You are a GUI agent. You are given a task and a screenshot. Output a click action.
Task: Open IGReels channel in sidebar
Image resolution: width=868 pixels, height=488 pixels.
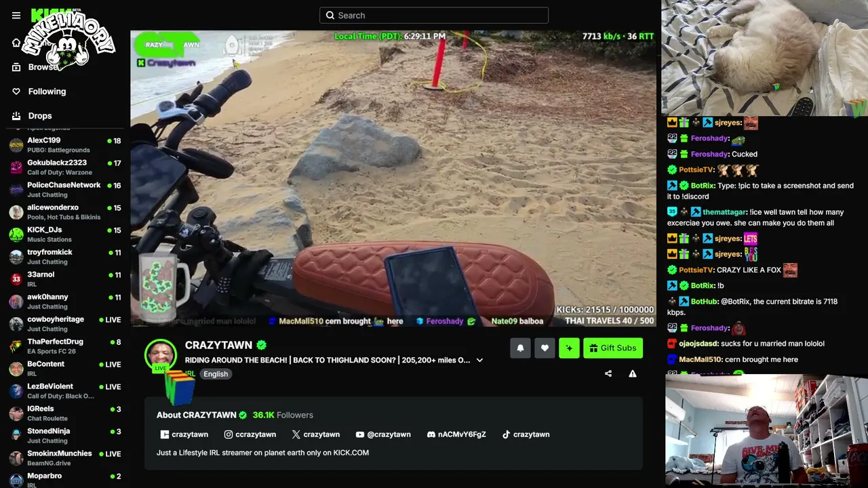(x=65, y=413)
